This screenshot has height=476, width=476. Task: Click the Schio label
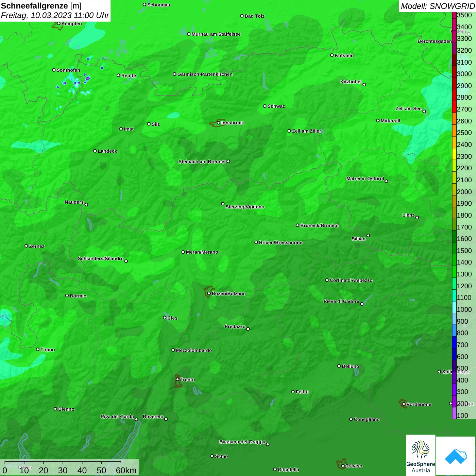[x=221, y=456]
